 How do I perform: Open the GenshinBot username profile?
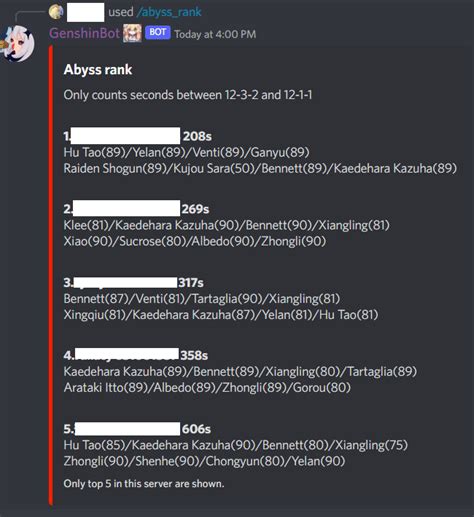click(84, 33)
